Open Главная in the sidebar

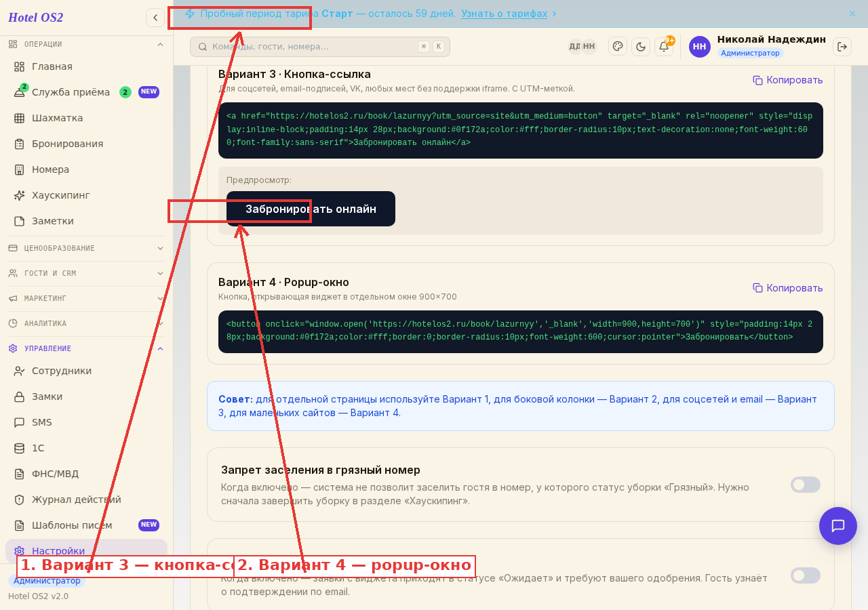[x=86, y=66]
